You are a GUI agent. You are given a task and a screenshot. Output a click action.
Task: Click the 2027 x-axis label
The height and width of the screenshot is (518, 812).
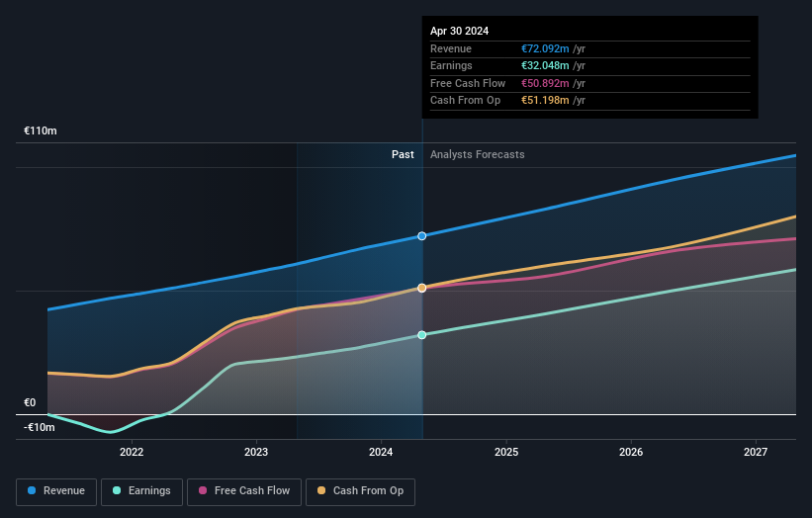pos(756,452)
